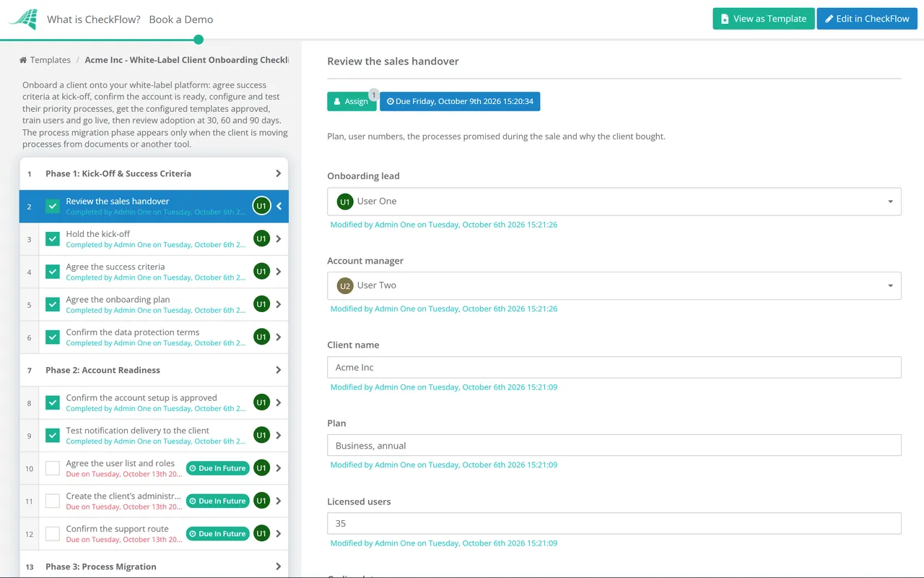Click Due In Future badge on Create the client's administrator
Viewport: 924px width, 578px height.
point(217,501)
